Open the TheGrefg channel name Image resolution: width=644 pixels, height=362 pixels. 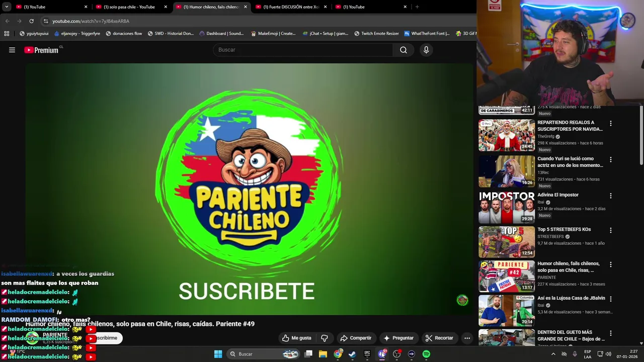(545, 136)
